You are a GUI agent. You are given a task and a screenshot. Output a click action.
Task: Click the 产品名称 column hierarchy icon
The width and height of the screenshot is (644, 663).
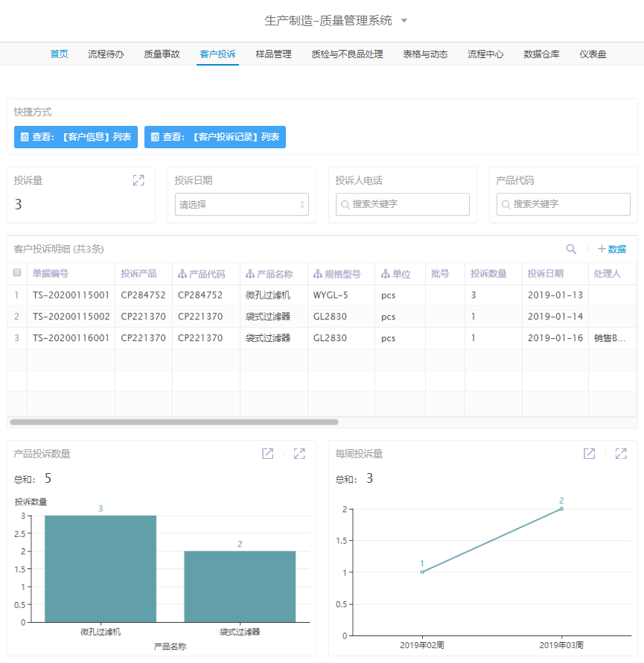[x=250, y=274]
